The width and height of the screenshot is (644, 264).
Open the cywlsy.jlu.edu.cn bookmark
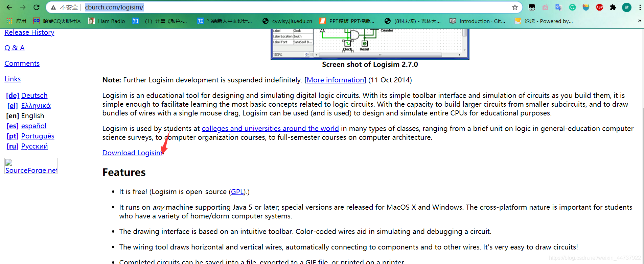coord(287,21)
